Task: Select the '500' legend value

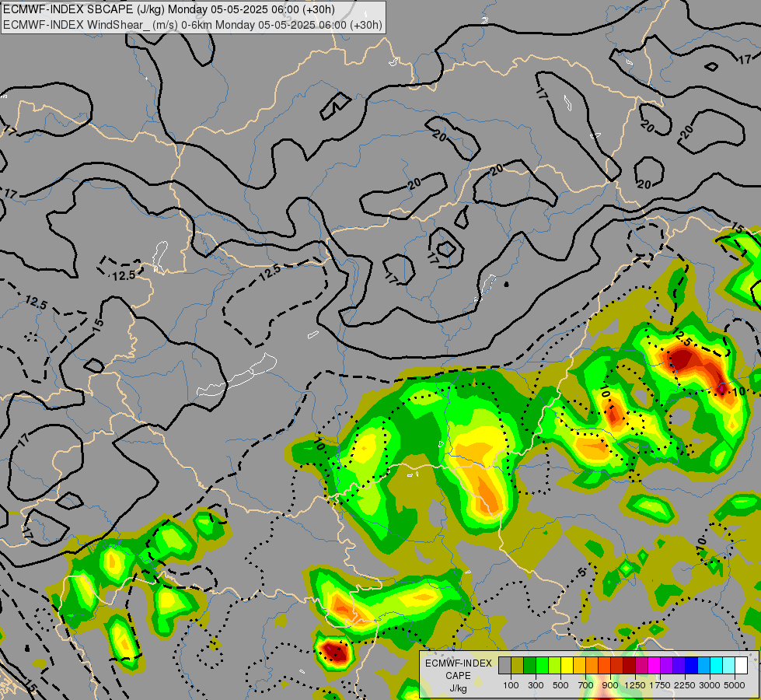Action: 560,685
